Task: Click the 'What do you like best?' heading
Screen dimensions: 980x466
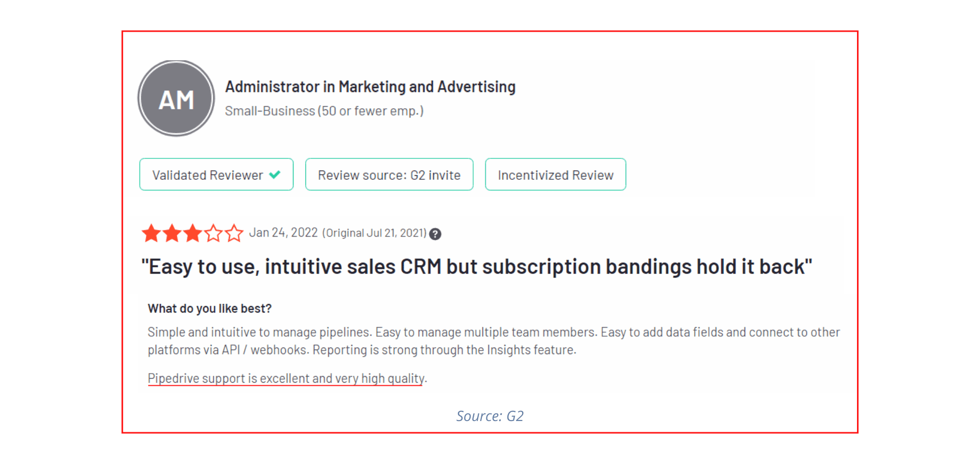Action: tap(210, 309)
